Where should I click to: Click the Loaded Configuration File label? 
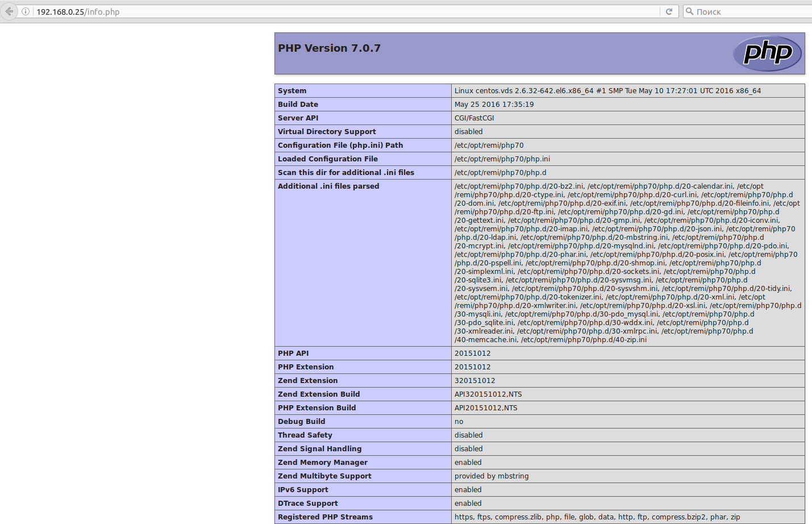(x=328, y=159)
